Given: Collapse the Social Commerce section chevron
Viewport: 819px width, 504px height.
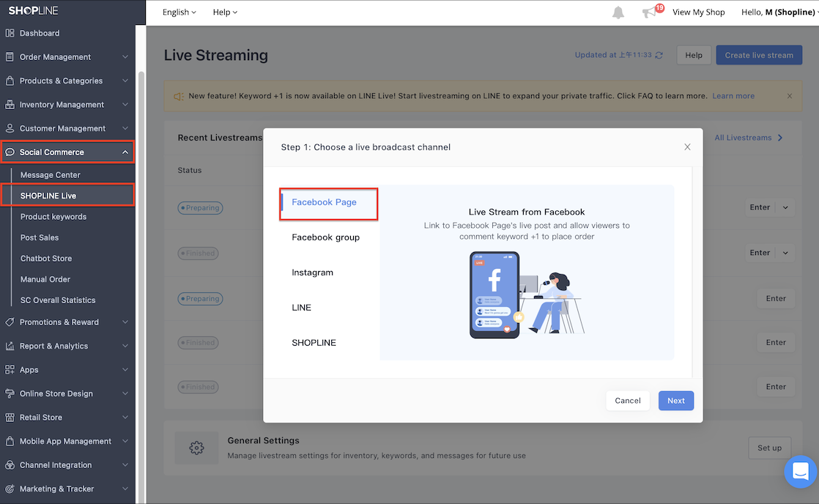Looking at the screenshot, I should (125, 152).
